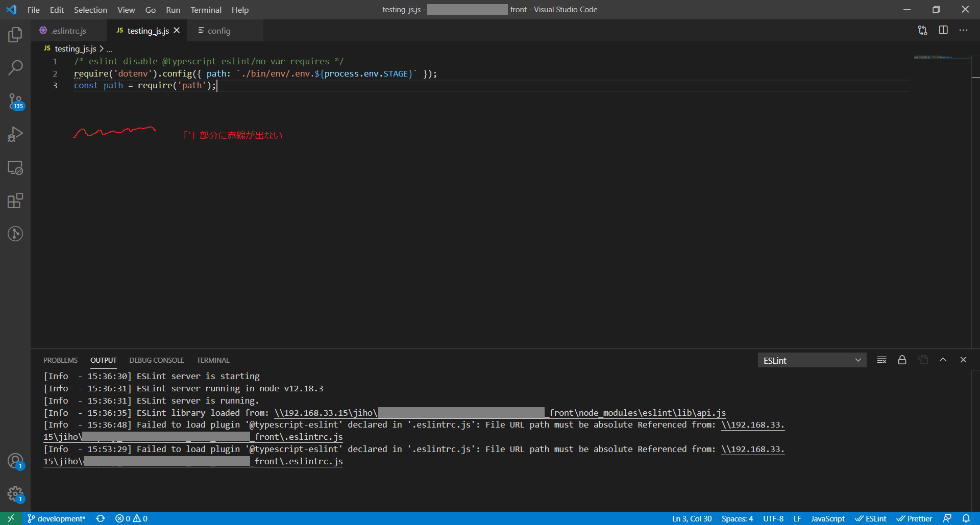This screenshot has height=525, width=980.
Task: Maximize the panel with the chevron
Action: point(943,360)
